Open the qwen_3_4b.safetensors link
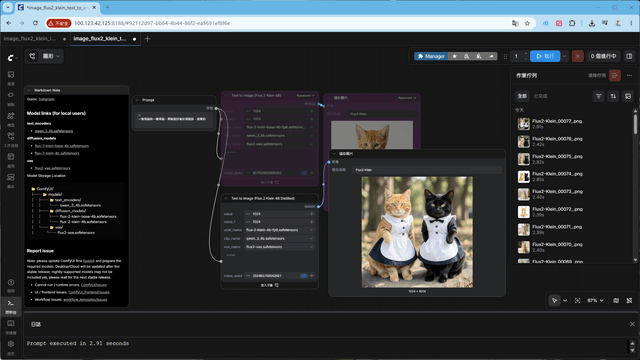 tap(54, 131)
